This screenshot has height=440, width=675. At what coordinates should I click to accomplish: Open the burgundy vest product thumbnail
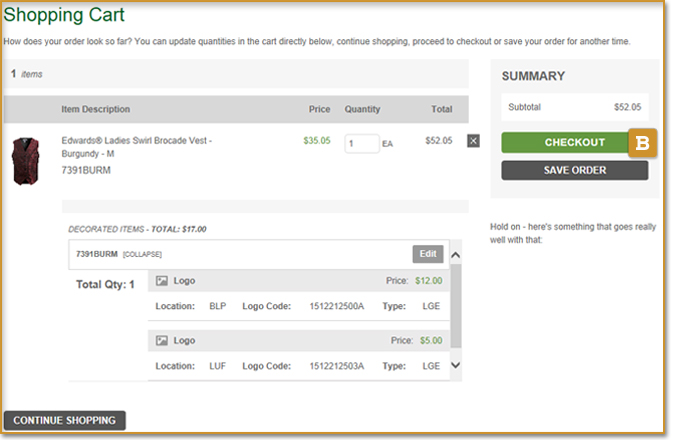(x=24, y=161)
